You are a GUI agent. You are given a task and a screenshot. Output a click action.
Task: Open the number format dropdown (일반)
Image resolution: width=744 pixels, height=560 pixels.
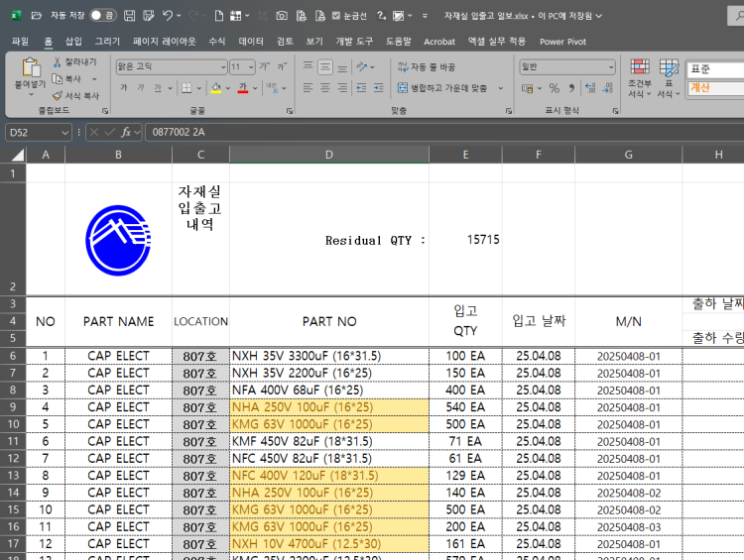coord(610,67)
